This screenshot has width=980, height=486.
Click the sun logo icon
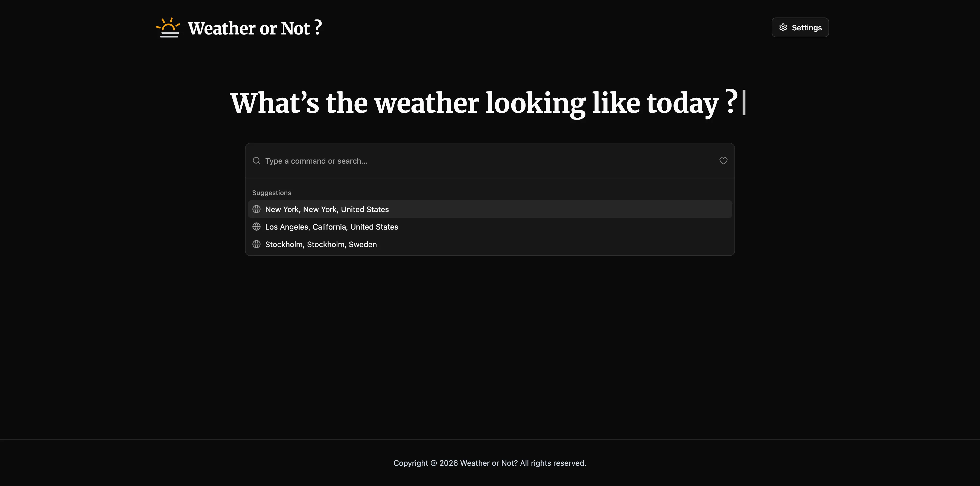point(168,28)
